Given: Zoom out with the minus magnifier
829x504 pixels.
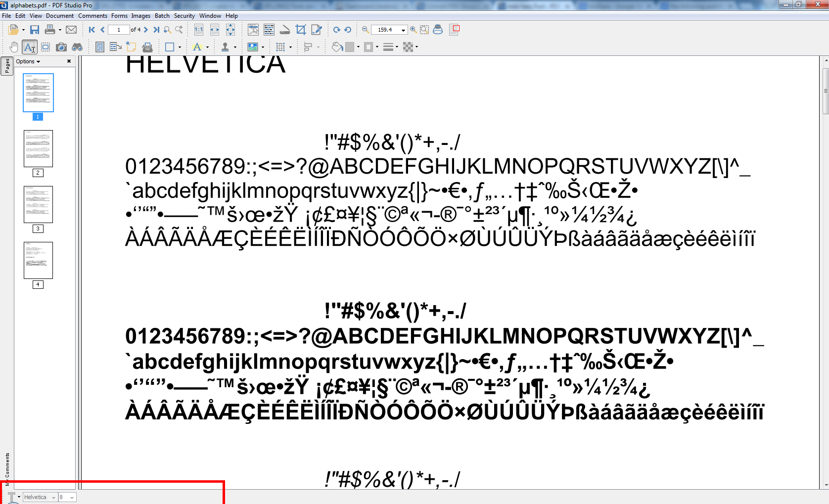Looking at the screenshot, I should [x=366, y=30].
